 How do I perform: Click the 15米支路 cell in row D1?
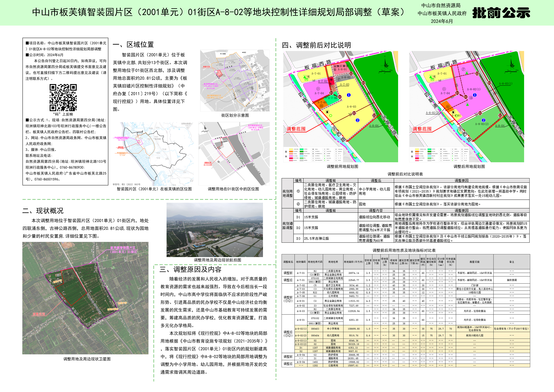[x=331, y=217]
